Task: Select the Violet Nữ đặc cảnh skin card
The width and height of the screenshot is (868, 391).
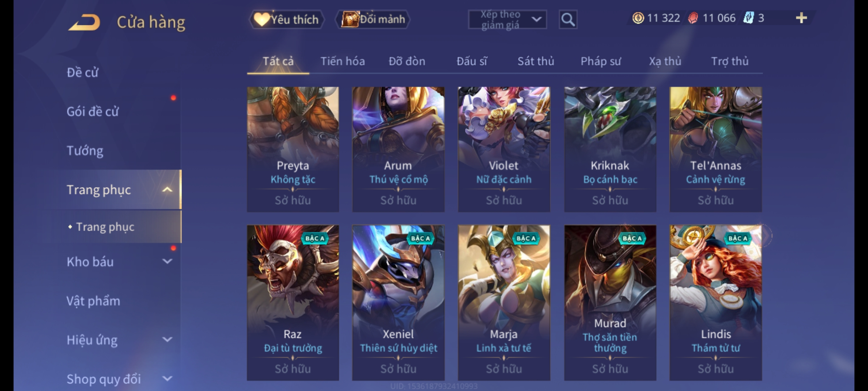Action: pyautogui.click(x=504, y=149)
